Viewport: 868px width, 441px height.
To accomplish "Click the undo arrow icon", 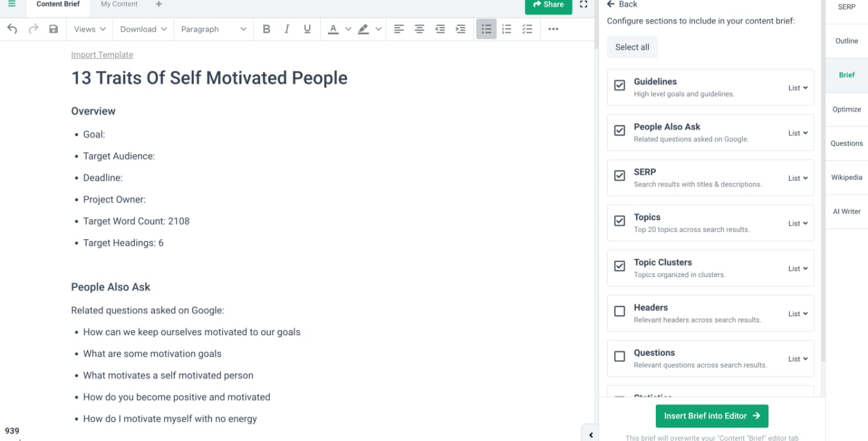I will click(x=12, y=29).
